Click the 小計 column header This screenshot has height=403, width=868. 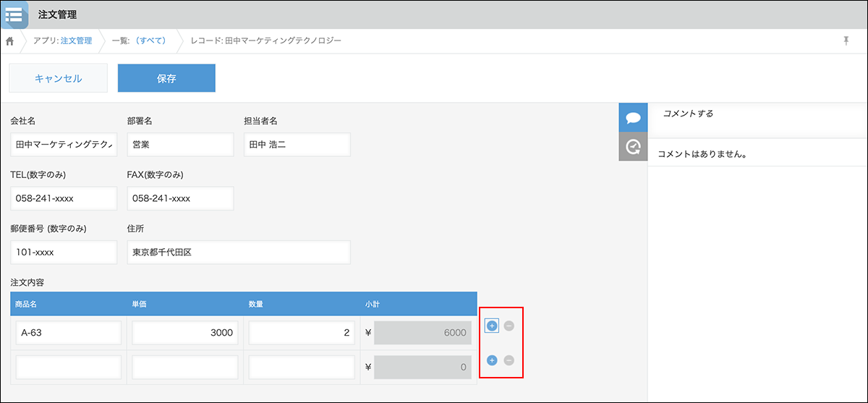tap(418, 304)
